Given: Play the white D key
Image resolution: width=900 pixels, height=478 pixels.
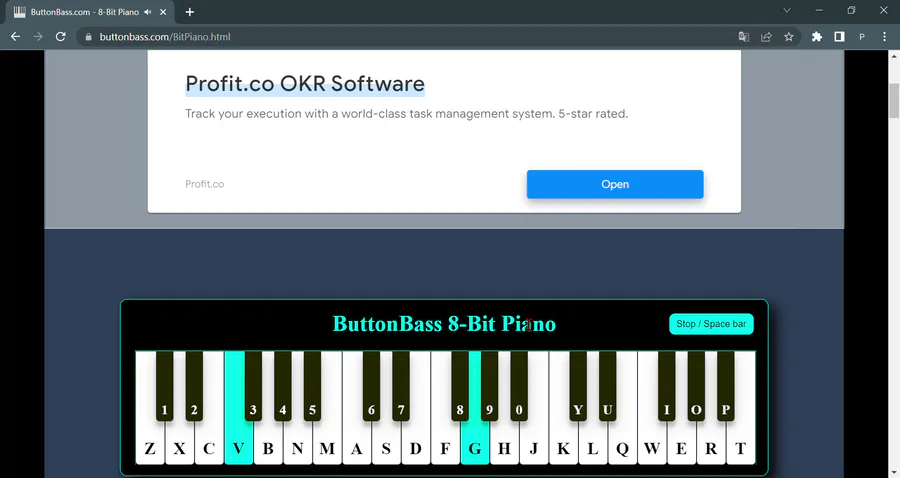Looking at the screenshot, I should (x=416, y=449).
